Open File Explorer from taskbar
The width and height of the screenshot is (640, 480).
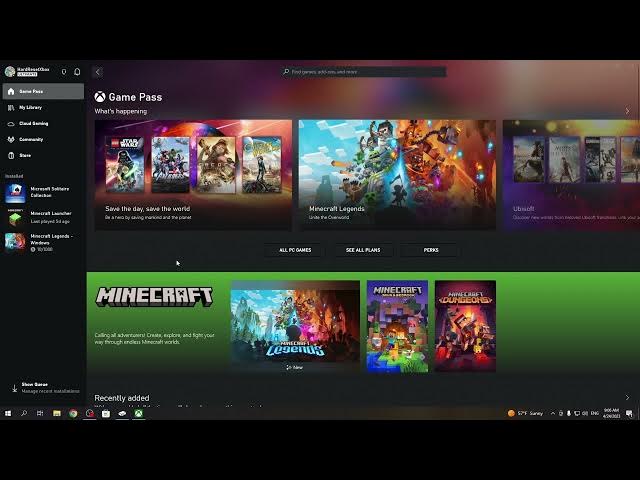coord(57,413)
